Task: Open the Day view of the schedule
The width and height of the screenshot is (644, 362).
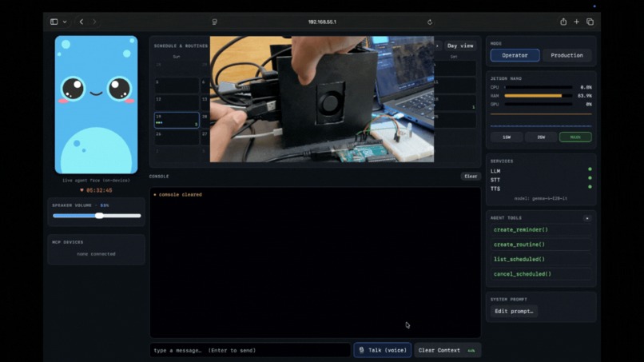Action: (x=460, y=46)
